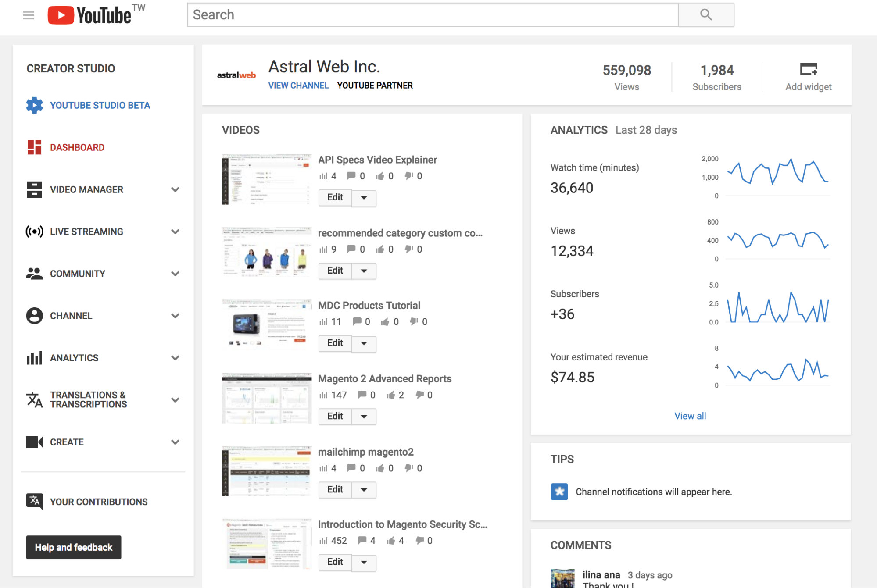Edit the MDC Products Tutorial video
Screen dimensions: 877x588
tap(335, 343)
